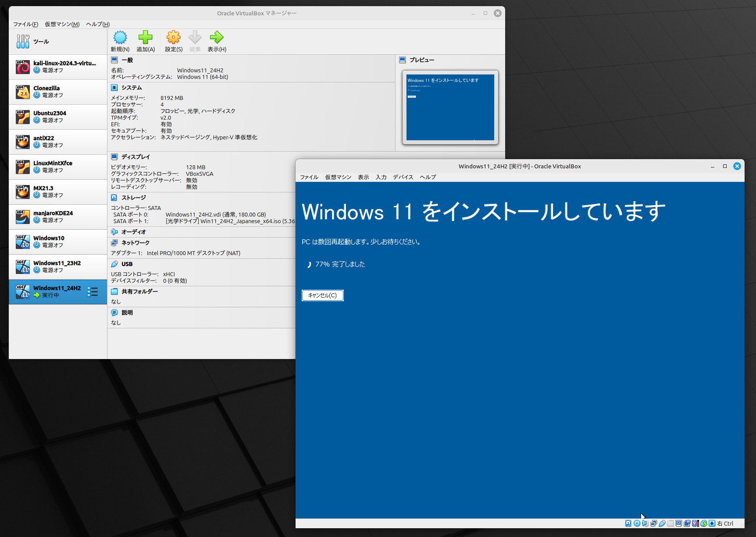Viewport: 756px width, 537px height.
Task: Click the 新規(N) new VM toolbar icon
Action: click(120, 38)
